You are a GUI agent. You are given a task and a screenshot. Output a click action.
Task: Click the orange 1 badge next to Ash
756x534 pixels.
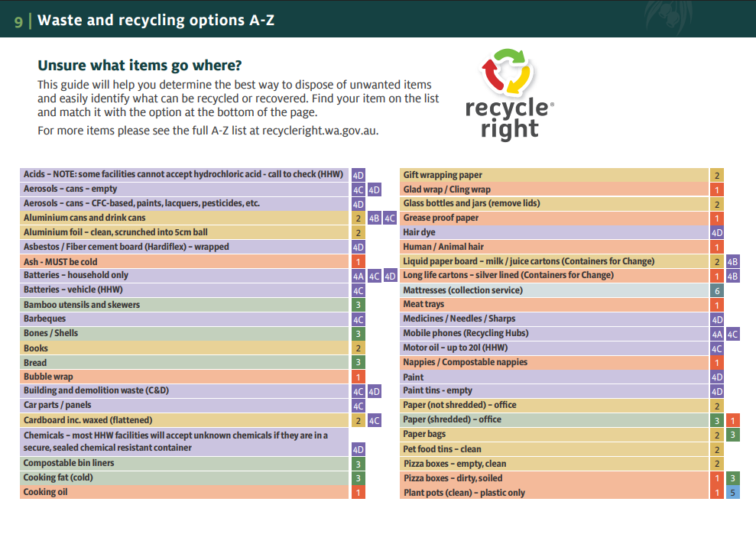pyautogui.click(x=359, y=262)
